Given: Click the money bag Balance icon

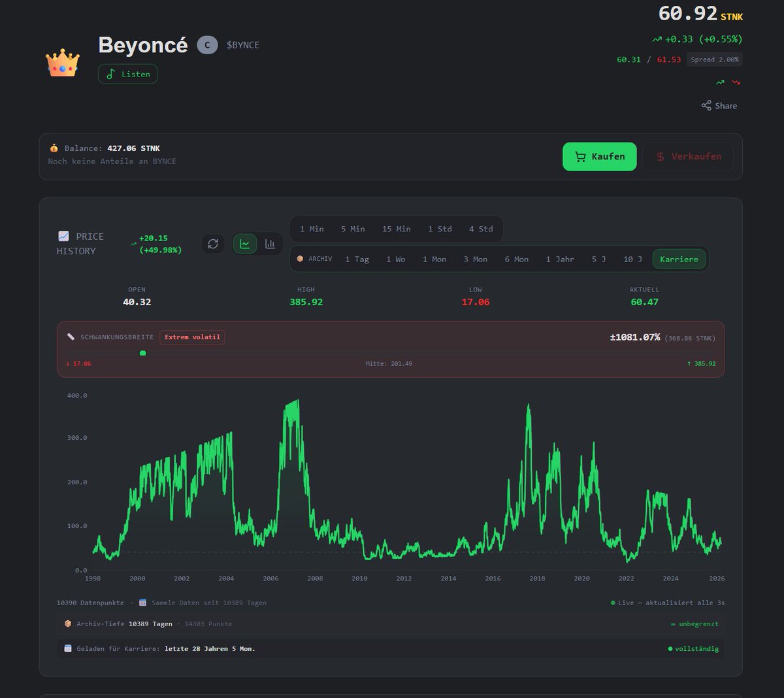Looking at the screenshot, I should tap(54, 148).
